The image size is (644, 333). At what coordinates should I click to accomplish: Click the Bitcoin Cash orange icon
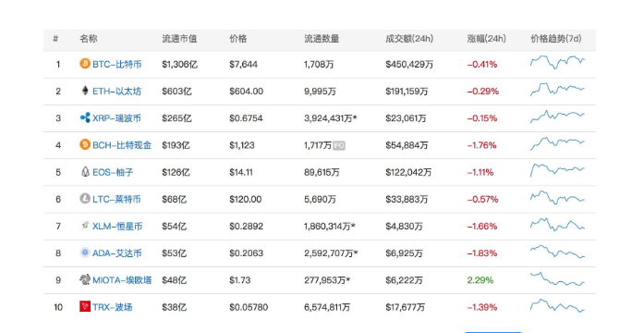pyautogui.click(x=85, y=144)
